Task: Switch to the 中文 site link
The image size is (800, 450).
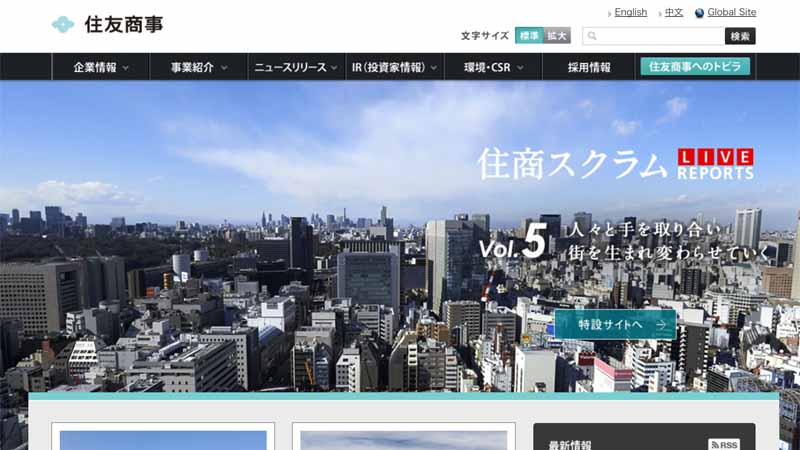Action: [x=673, y=12]
